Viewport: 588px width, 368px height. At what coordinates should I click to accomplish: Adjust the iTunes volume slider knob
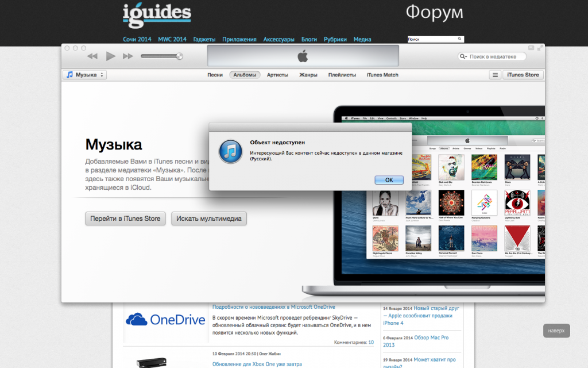(x=180, y=56)
